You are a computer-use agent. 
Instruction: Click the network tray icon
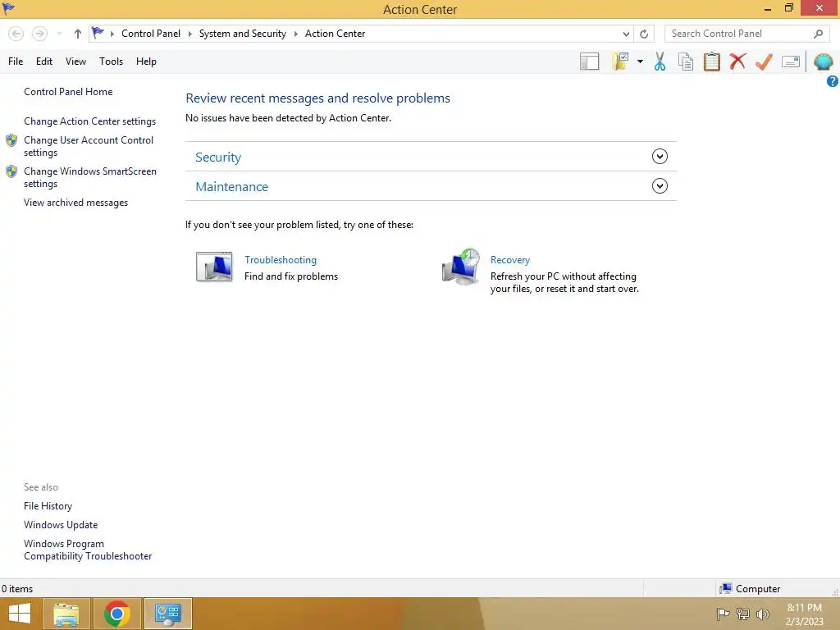click(x=743, y=614)
